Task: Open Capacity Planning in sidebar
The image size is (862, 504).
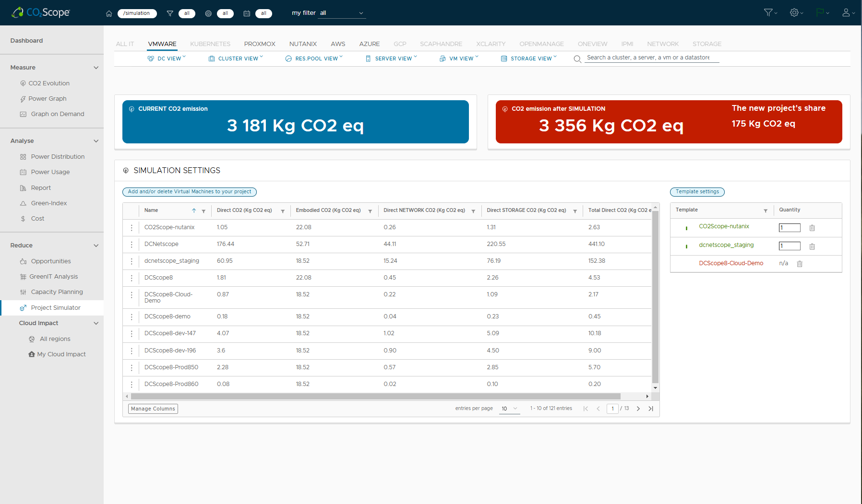Action: click(x=57, y=292)
